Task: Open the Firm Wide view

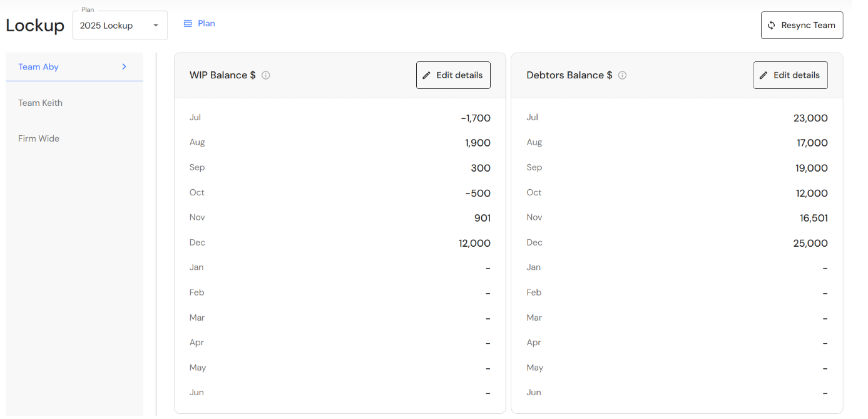Action: [39, 138]
